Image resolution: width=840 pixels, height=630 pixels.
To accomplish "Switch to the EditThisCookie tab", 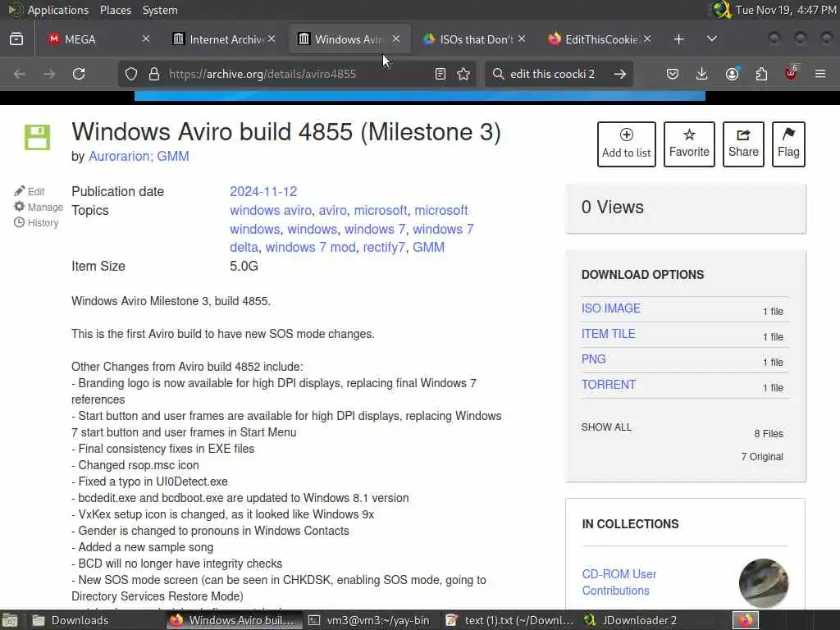I will [x=599, y=39].
